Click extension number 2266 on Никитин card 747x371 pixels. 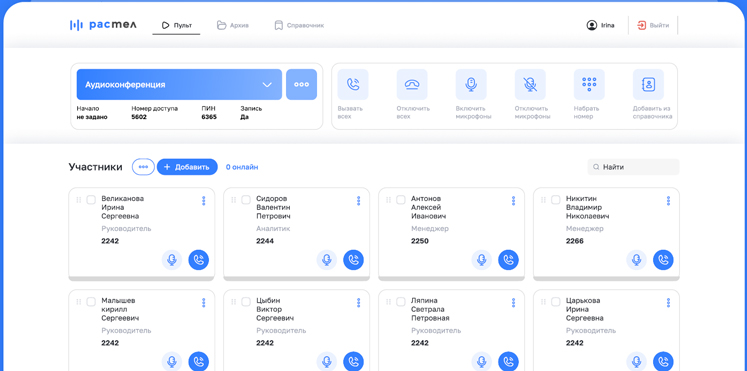point(575,241)
